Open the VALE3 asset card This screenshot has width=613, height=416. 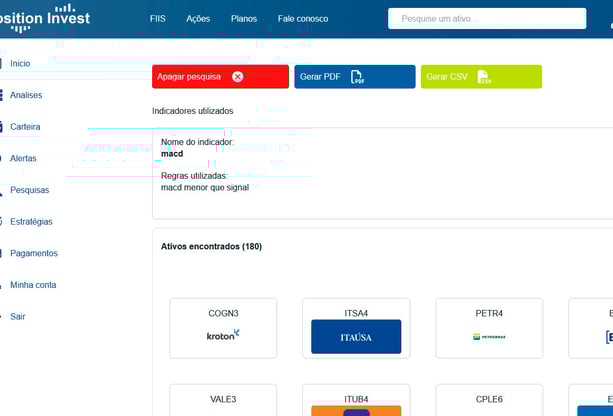(x=223, y=400)
